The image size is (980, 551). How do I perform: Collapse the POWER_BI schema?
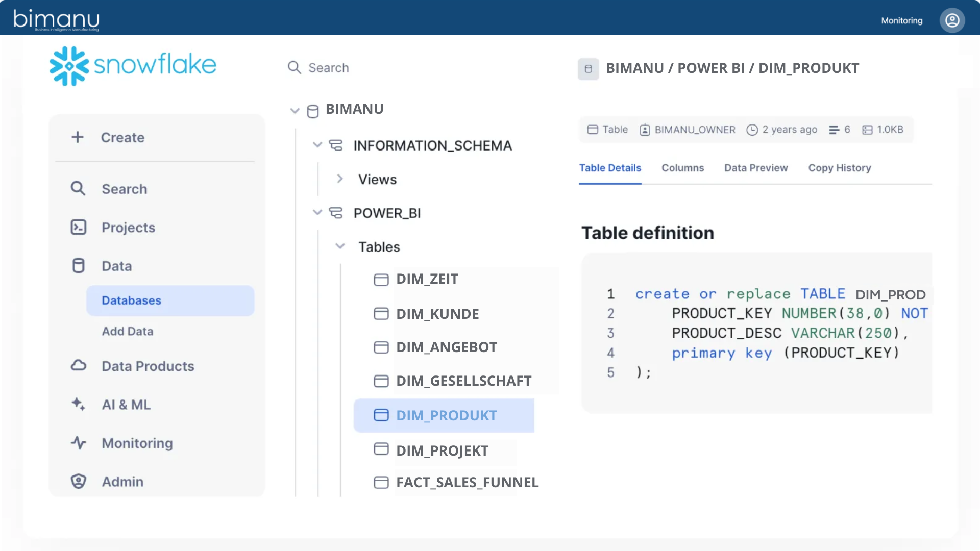(x=317, y=212)
